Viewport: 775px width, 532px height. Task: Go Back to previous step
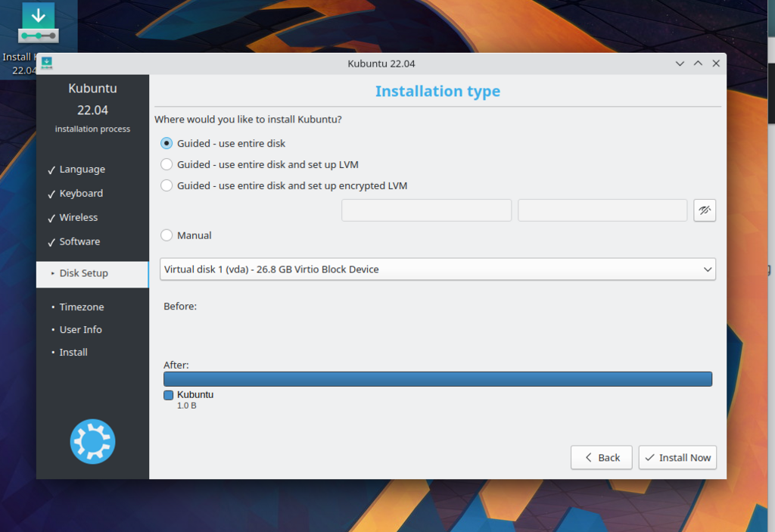coord(601,457)
